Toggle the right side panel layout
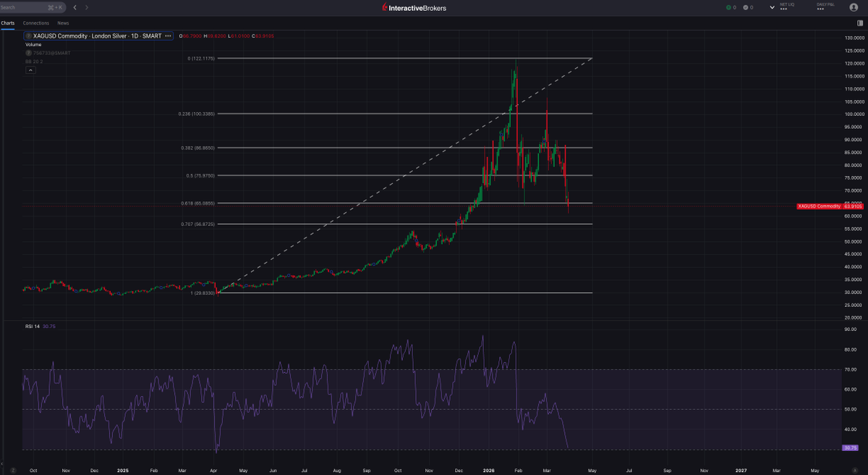The width and height of the screenshot is (868, 475). pyautogui.click(x=859, y=23)
